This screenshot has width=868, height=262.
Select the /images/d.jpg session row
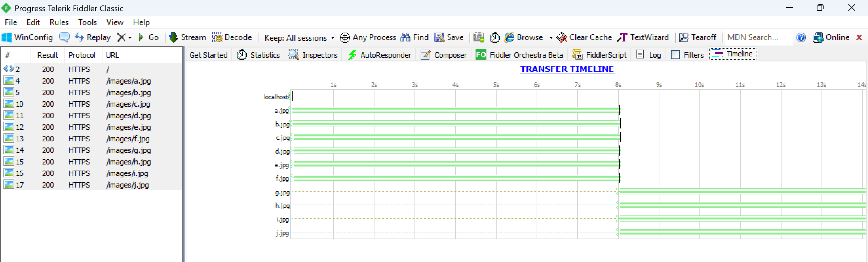tap(92, 116)
